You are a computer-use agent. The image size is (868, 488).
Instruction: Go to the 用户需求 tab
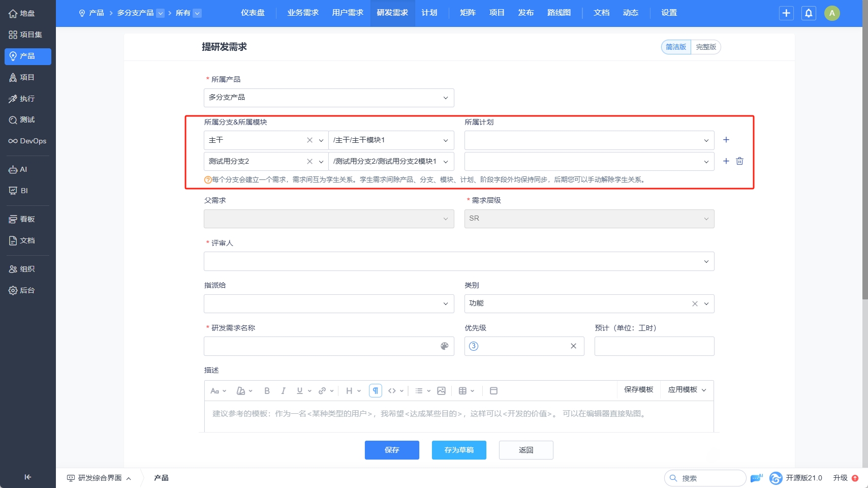click(348, 13)
